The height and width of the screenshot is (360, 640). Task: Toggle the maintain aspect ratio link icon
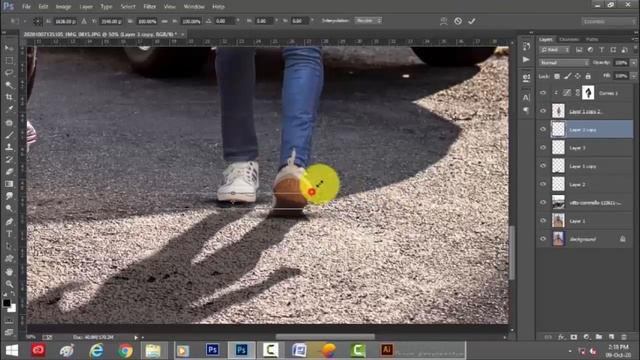[164, 21]
